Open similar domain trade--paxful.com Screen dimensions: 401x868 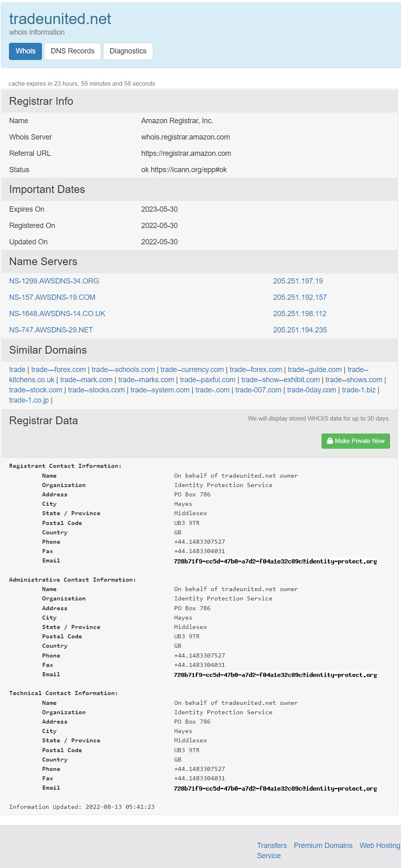207,380
